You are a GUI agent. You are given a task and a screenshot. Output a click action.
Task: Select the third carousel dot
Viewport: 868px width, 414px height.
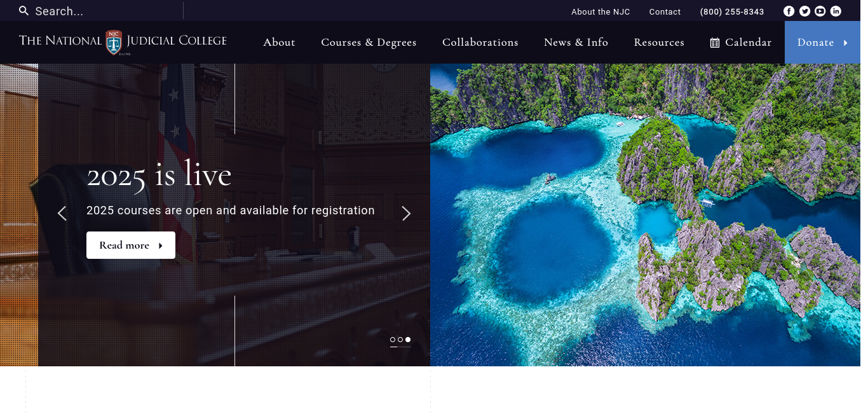point(408,340)
